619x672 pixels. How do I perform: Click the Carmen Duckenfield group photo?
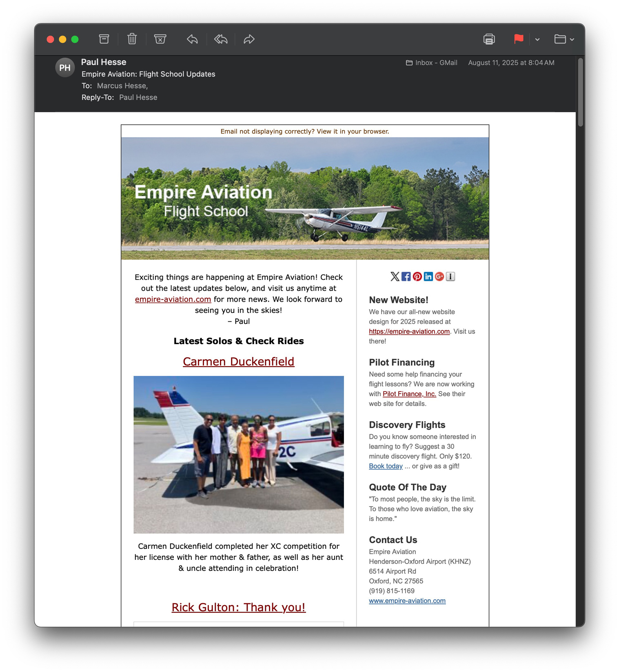[238, 454]
